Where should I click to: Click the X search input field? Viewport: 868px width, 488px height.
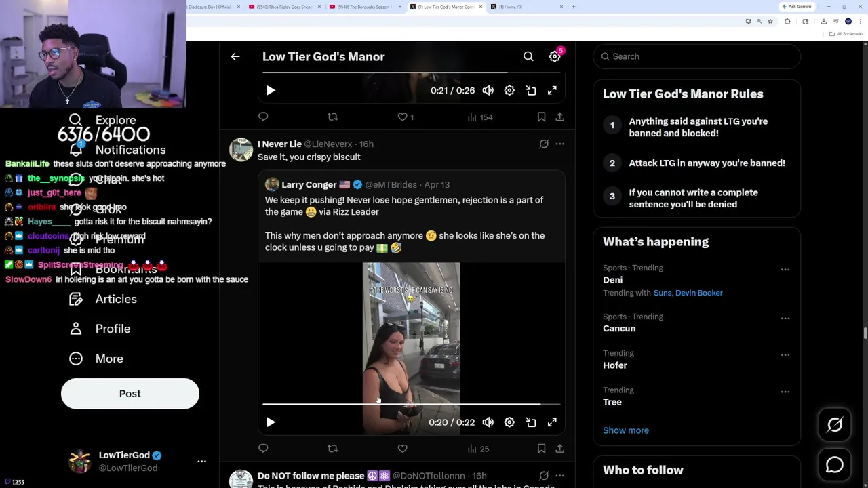[696, 56]
